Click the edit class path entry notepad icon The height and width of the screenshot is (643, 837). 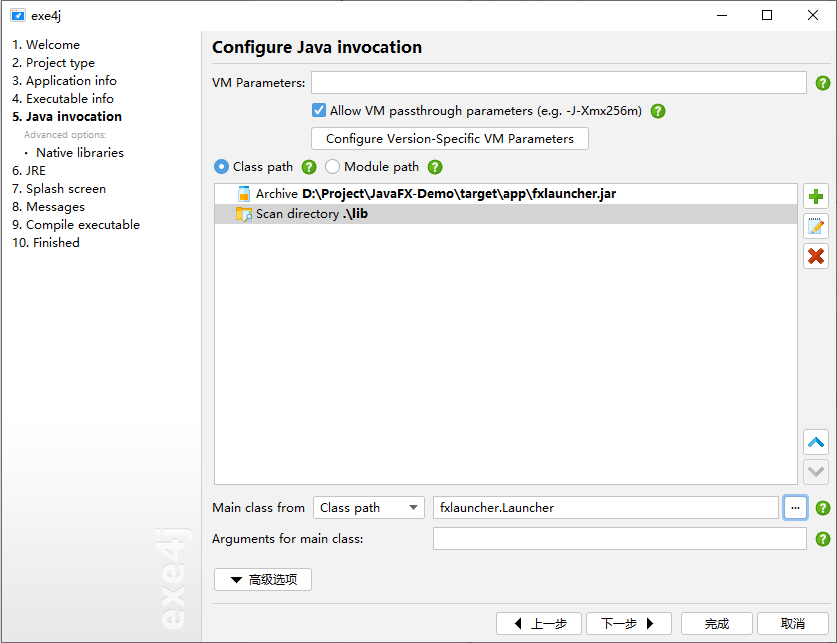click(x=816, y=227)
